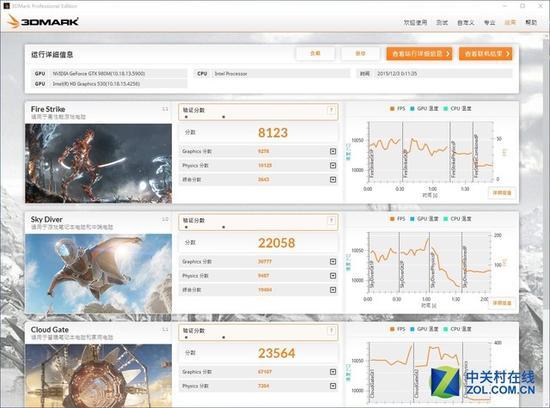Click the Fire Strike preview thumbnail

99,163
